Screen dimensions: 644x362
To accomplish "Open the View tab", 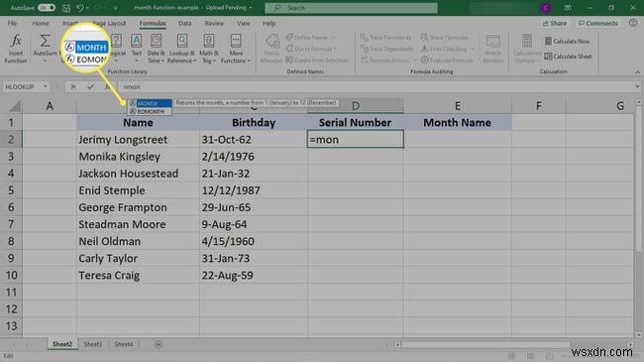I will pyautogui.click(x=243, y=24).
